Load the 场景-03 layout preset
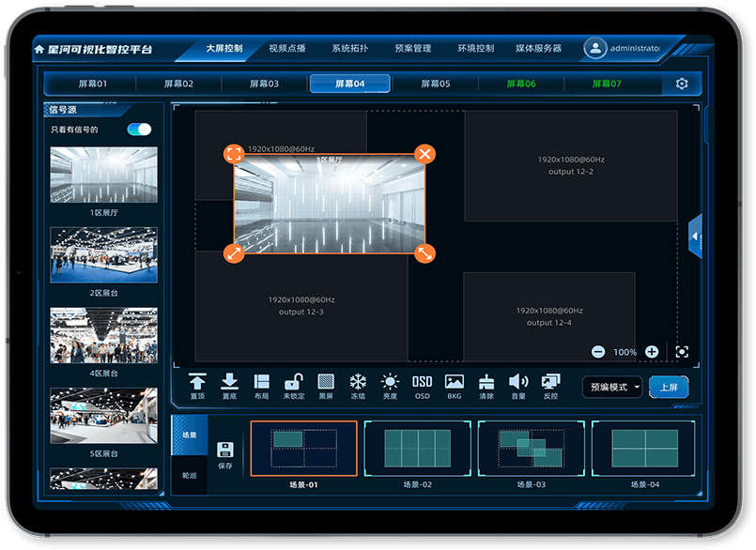Viewport: 756px width, 550px height. [x=532, y=449]
